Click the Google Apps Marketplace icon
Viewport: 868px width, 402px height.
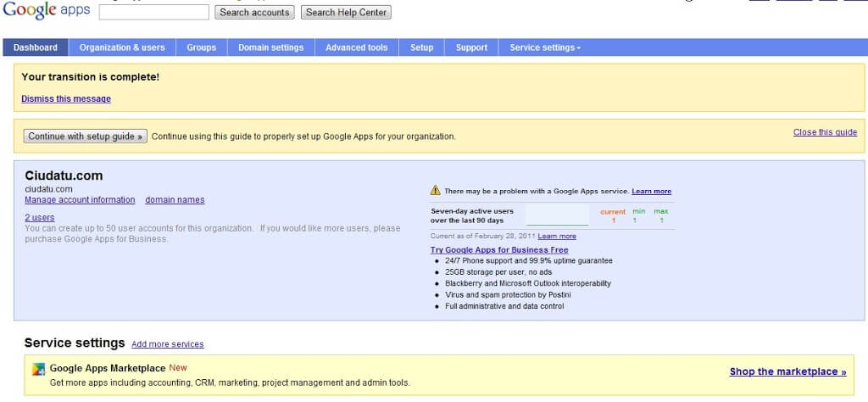(38, 370)
